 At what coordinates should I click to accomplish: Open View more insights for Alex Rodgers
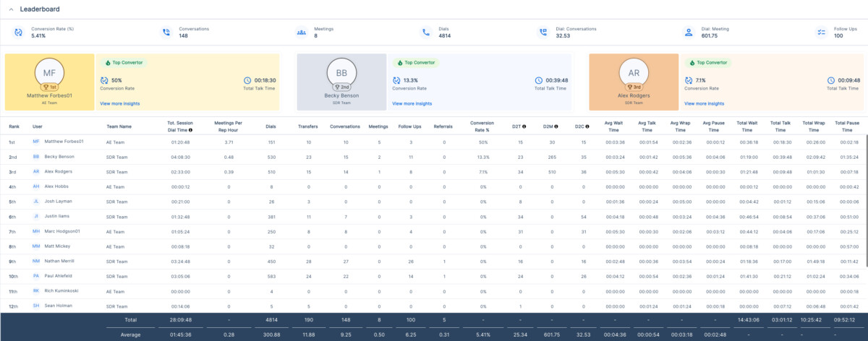click(x=704, y=104)
